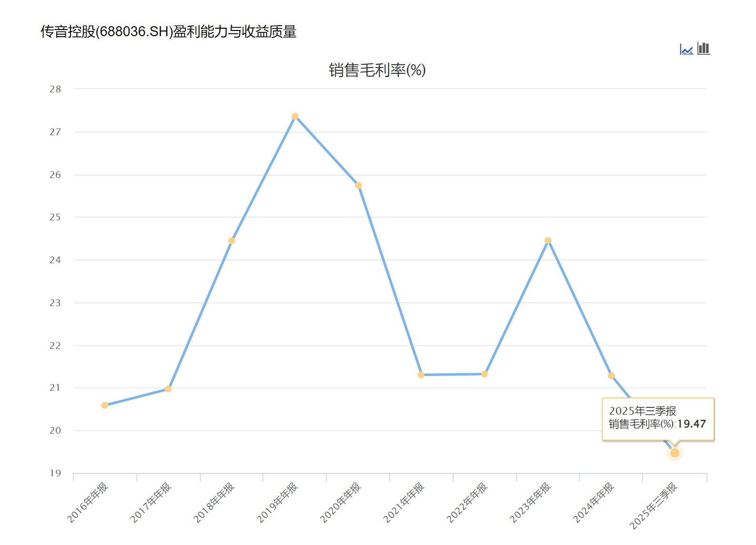Screen dimensions: 756x545
Task: Click the y-axis value 20
Action: point(55,430)
